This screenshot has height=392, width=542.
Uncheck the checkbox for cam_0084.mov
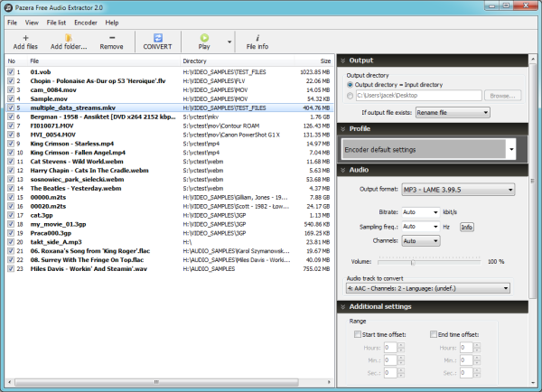(11, 90)
